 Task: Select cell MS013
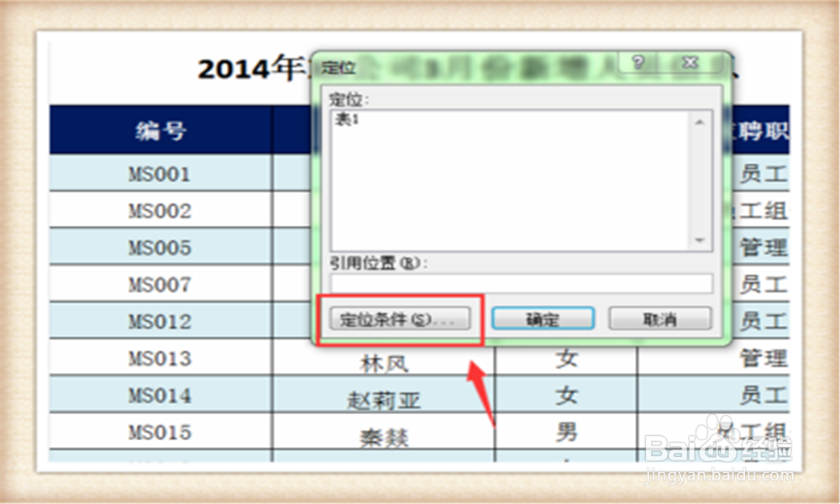coord(160,358)
